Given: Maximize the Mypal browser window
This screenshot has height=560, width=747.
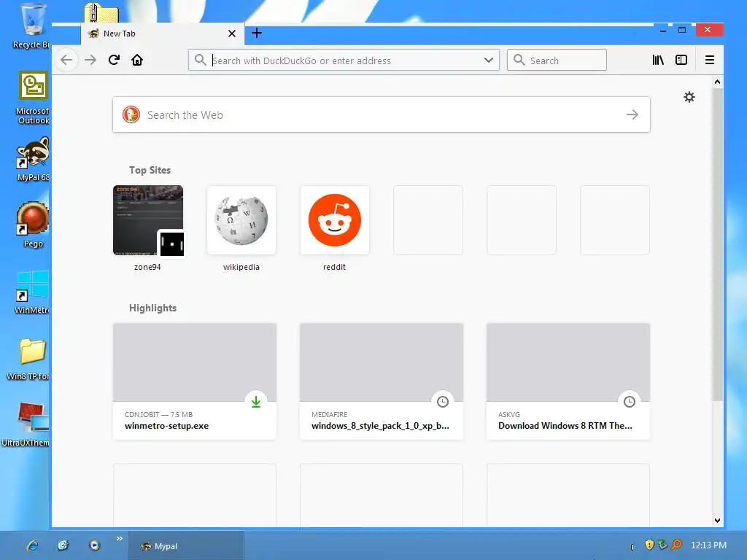Looking at the screenshot, I should click(682, 30).
